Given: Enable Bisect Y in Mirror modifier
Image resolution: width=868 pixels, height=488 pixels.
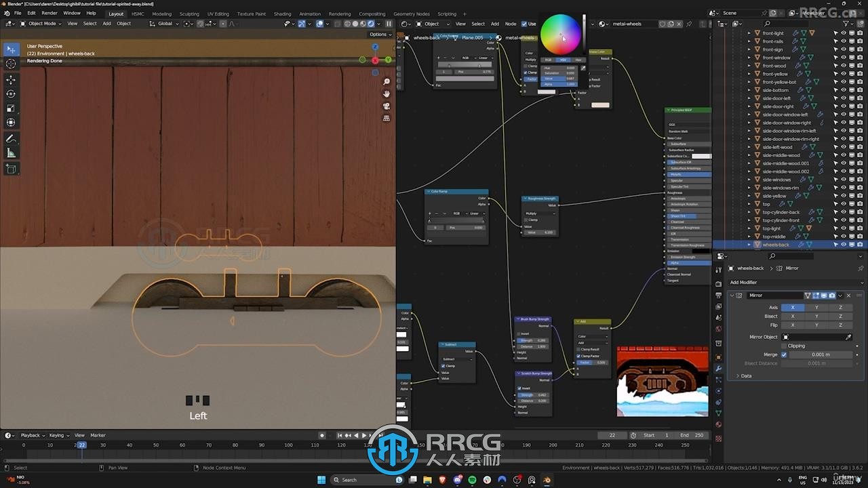Looking at the screenshot, I should [x=816, y=316].
